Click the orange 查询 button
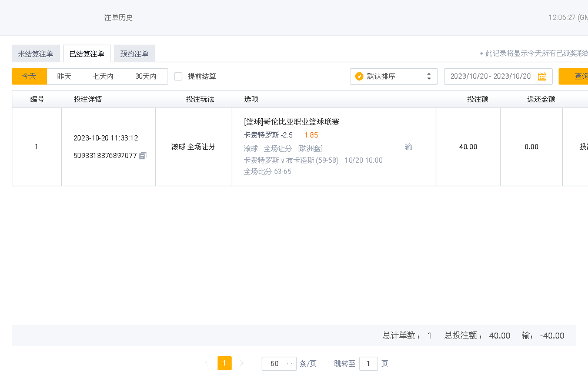This screenshot has width=588, height=382. tap(573, 76)
